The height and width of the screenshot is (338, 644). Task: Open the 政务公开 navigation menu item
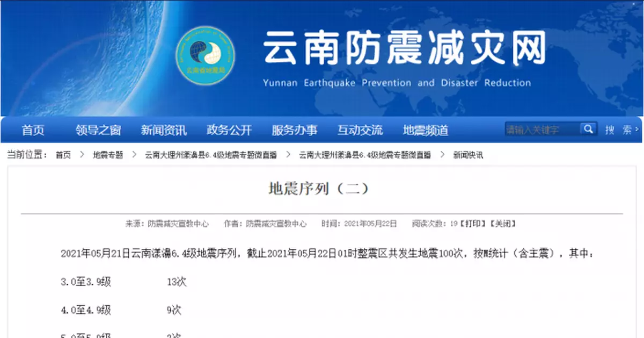(229, 130)
